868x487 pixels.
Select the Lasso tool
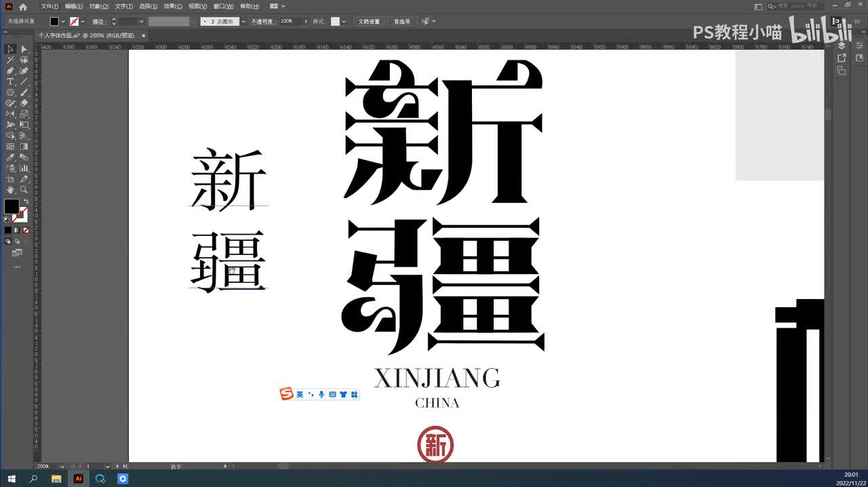(x=24, y=60)
